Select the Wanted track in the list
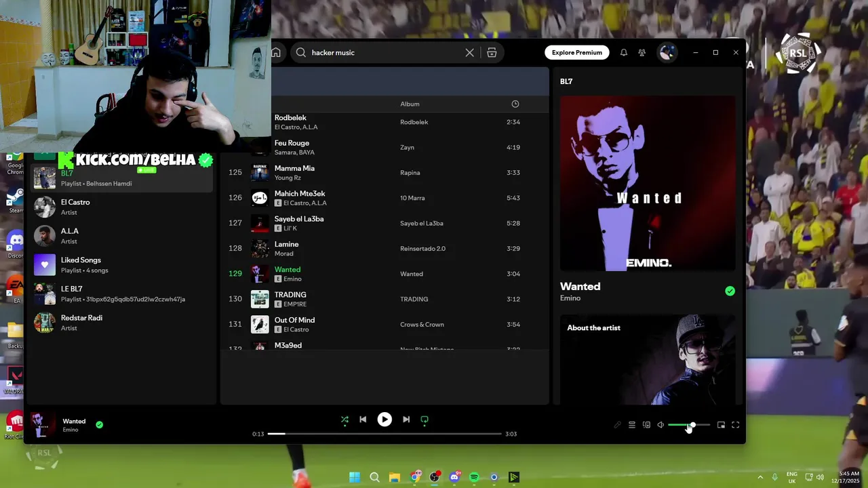This screenshot has height=488, width=868. [384, 274]
